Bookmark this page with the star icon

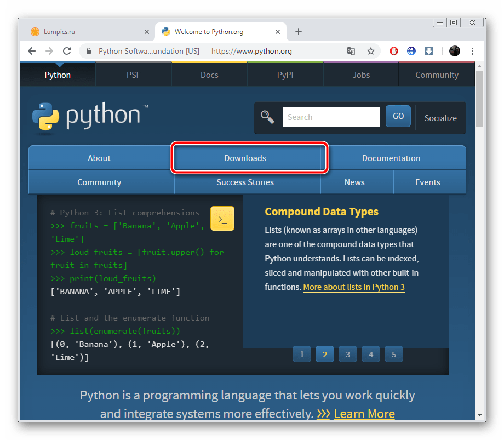tap(371, 51)
